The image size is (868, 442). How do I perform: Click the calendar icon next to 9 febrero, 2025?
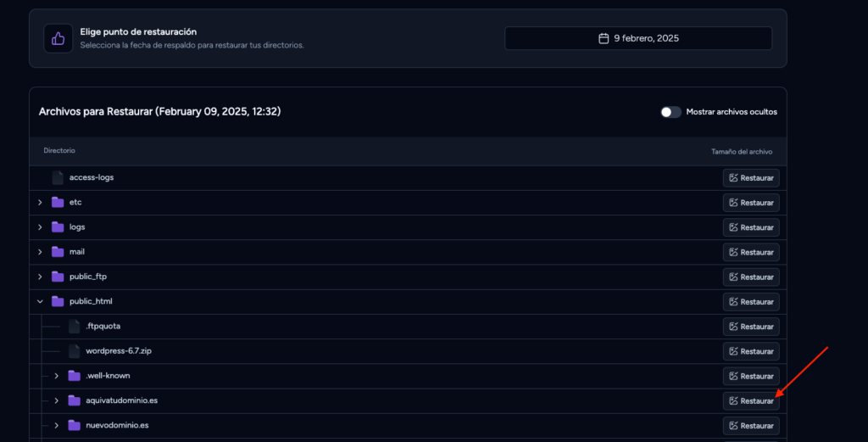point(604,38)
